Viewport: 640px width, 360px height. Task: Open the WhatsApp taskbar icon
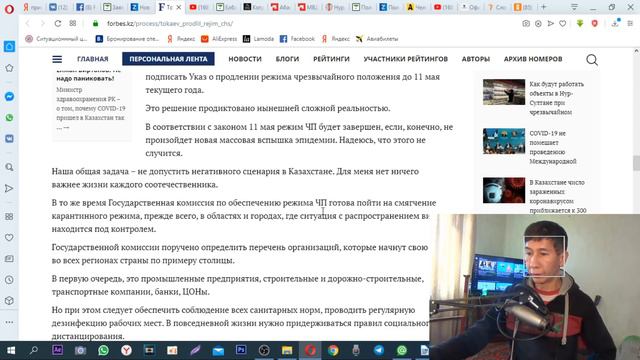[x=103, y=350]
